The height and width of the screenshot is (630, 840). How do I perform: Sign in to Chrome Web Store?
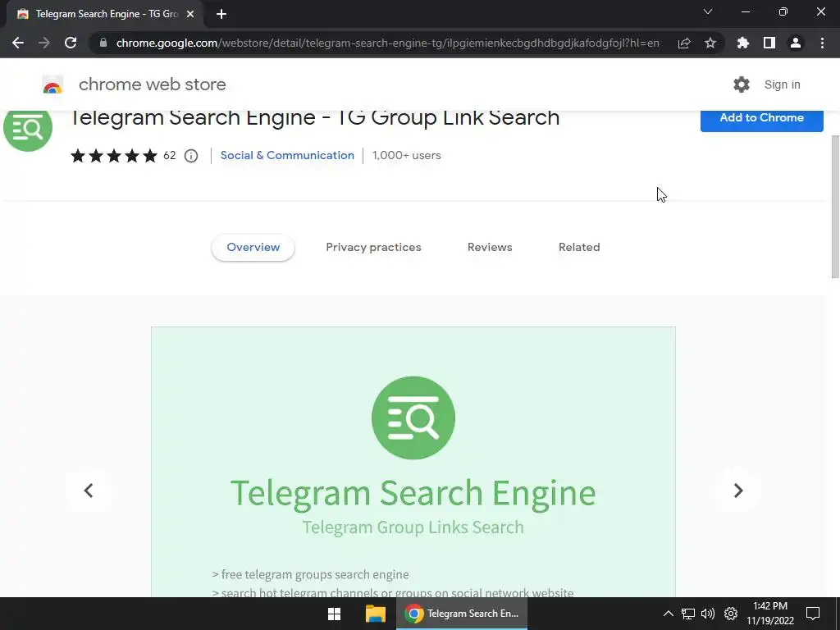782,84
